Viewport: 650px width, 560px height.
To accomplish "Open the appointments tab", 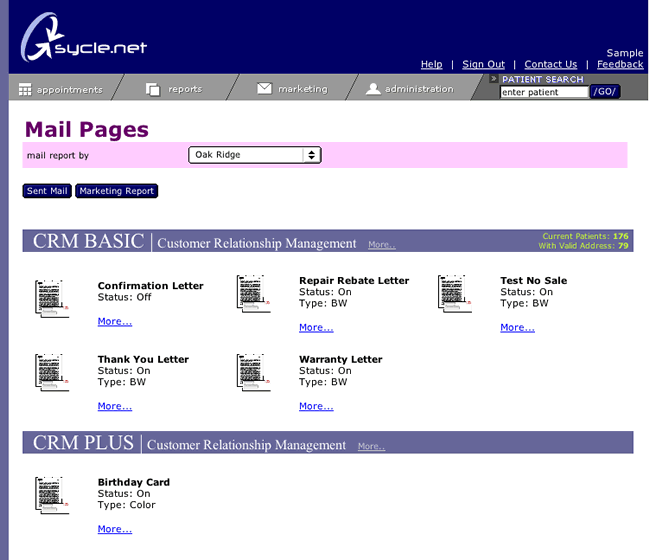I will 60,89.
